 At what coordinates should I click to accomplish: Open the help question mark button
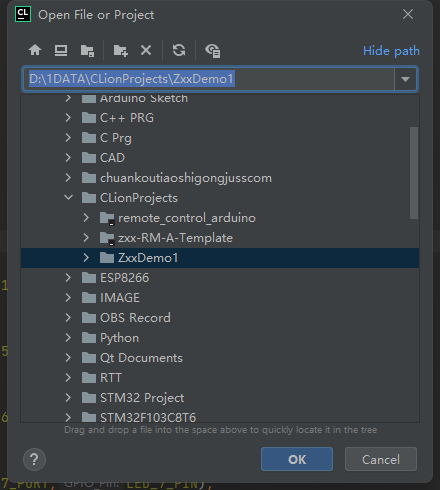tap(34, 459)
